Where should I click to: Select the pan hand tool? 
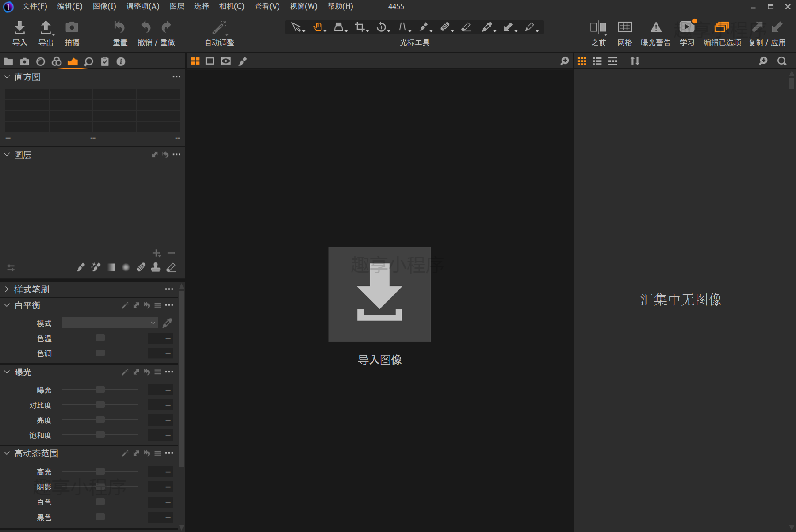pos(318,27)
